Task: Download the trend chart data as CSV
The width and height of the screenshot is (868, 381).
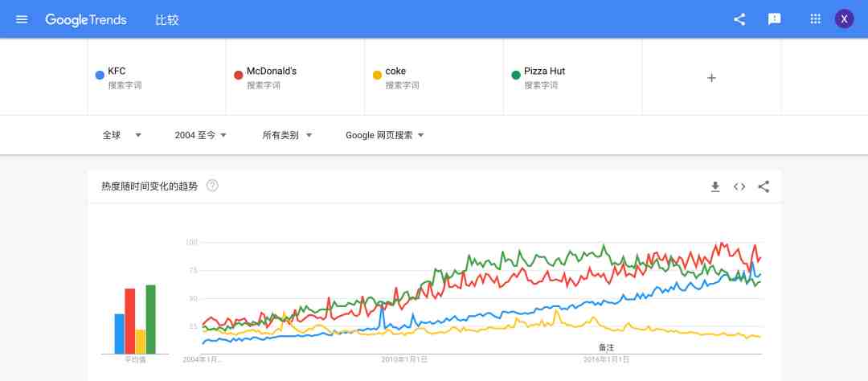Action: click(x=715, y=186)
